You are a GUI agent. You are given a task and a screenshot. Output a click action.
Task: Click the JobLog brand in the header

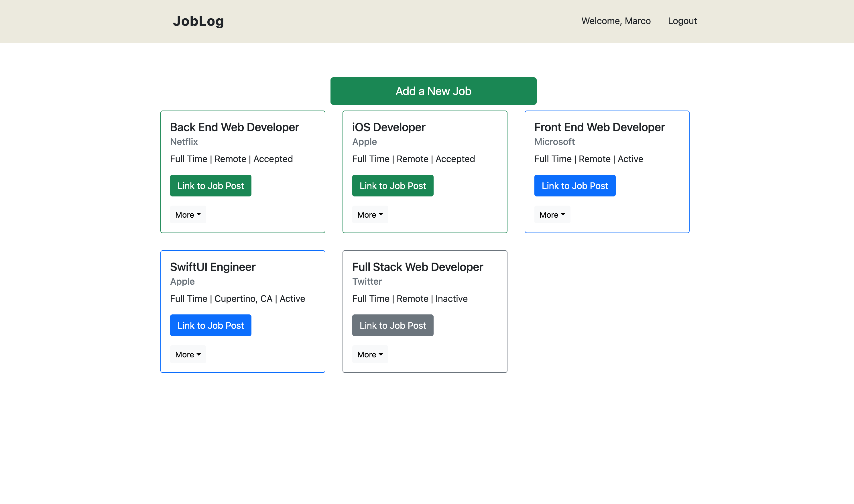pos(198,21)
